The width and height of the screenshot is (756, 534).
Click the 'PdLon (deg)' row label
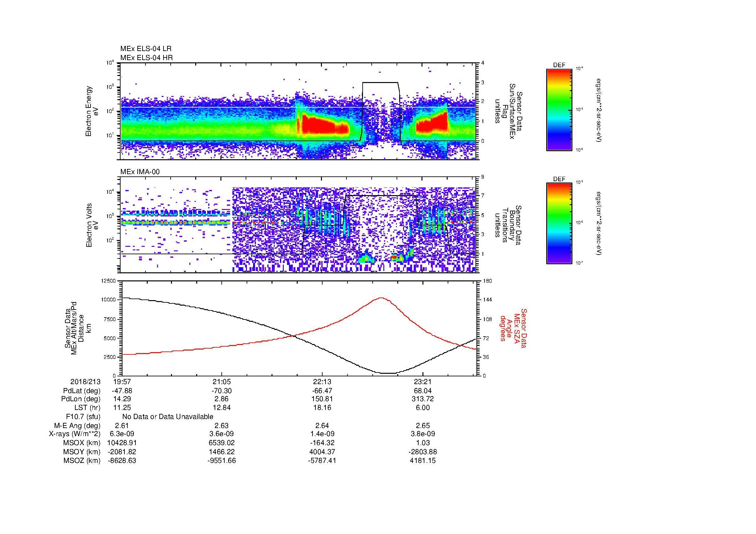81,399
